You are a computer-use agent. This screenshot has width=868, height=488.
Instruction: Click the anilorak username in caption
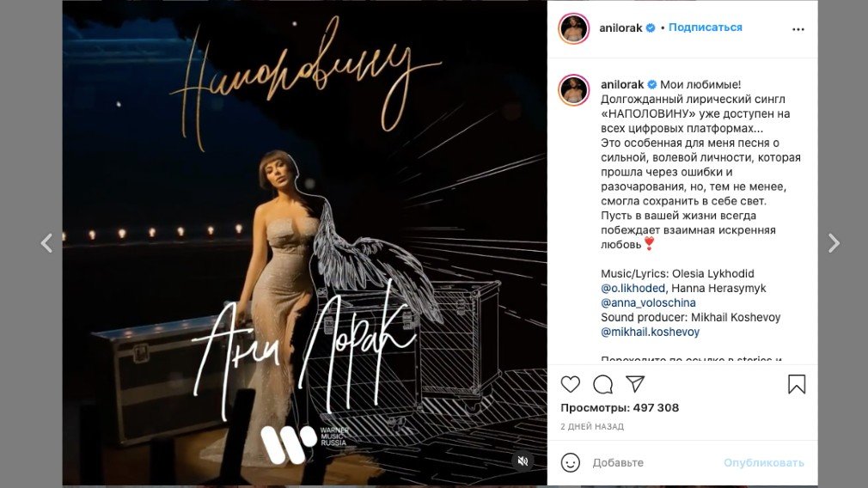pyautogui.click(x=622, y=85)
